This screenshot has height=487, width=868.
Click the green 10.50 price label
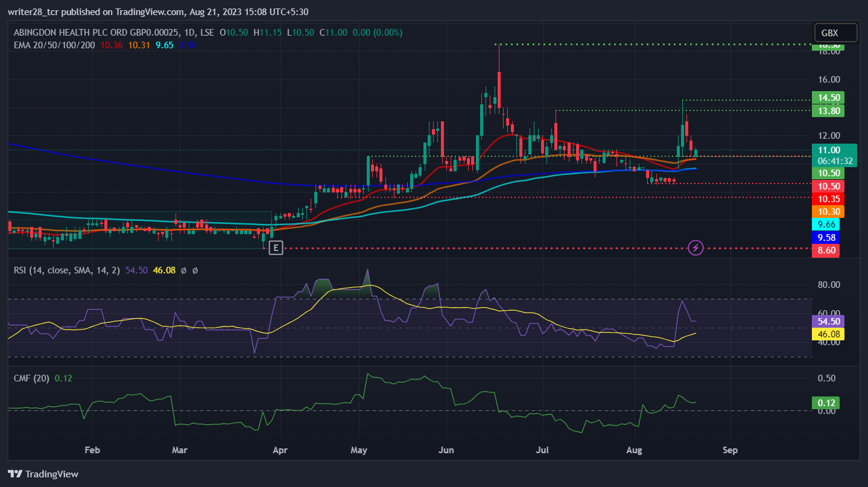(828, 173)
